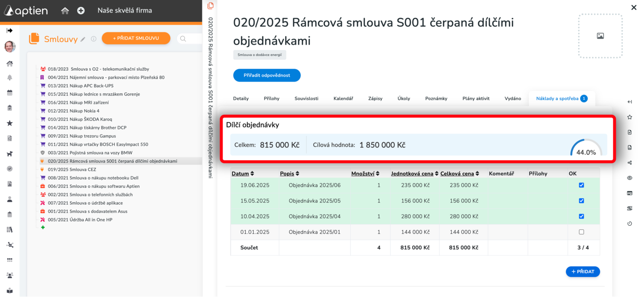
Task: Open the group people icon in sidebar
Action: pos(10,275)
